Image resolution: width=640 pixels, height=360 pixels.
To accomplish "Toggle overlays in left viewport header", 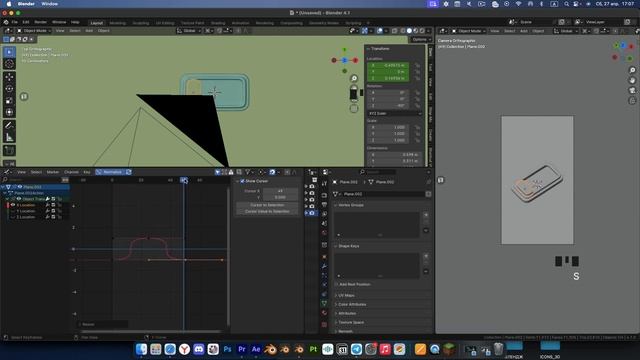I will pyautogui.click(x=380, y=31).
